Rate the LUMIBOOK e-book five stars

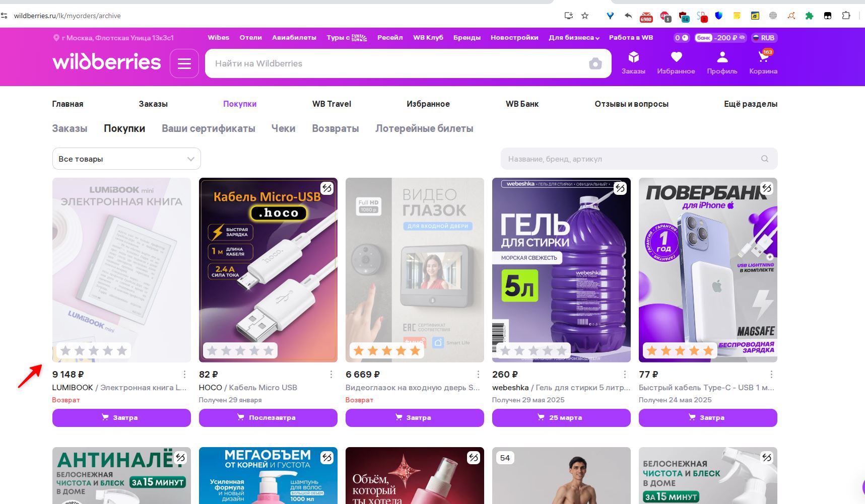point(122,350)
